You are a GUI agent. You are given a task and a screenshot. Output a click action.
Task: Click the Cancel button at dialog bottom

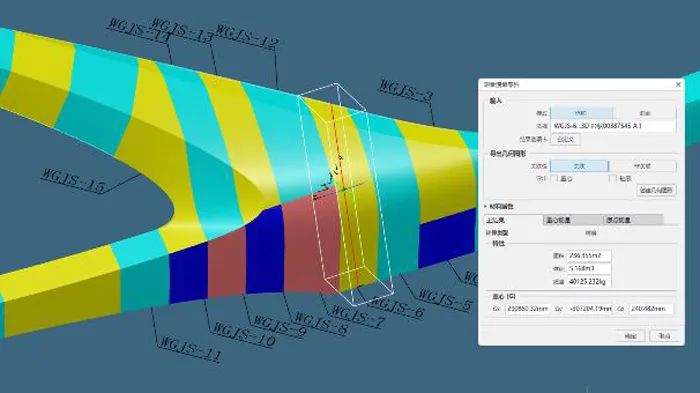coord(665,336)
